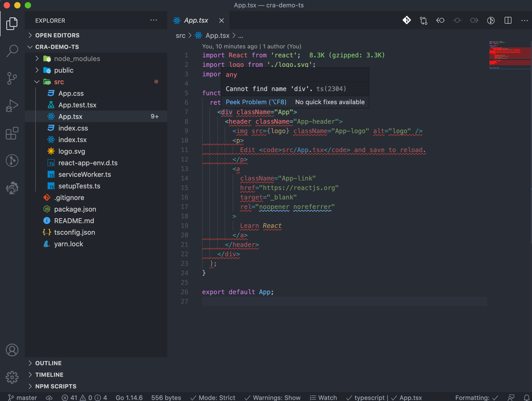Screen dimensions: 532x401
Task: Open the Extensions view
Action: [x=12, y=133]
